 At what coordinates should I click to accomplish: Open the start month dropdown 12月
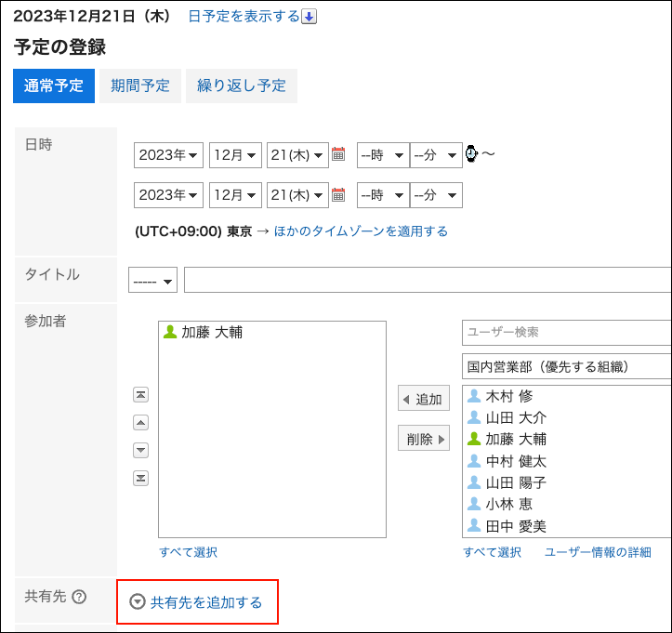point(235,155)
